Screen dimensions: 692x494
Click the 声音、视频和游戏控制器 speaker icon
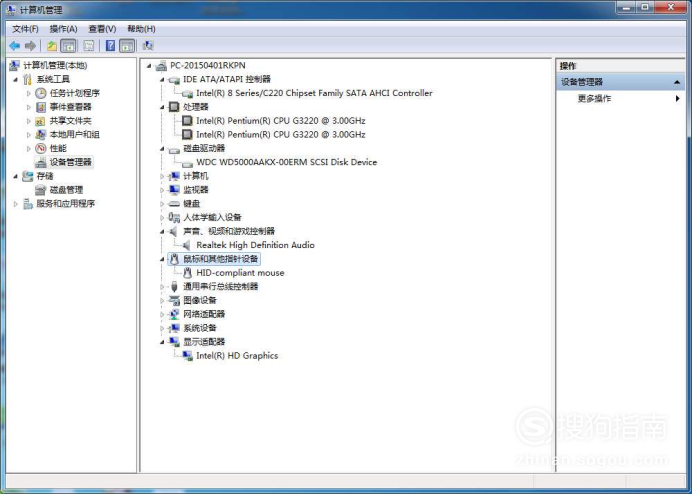[x=173, y=231]
